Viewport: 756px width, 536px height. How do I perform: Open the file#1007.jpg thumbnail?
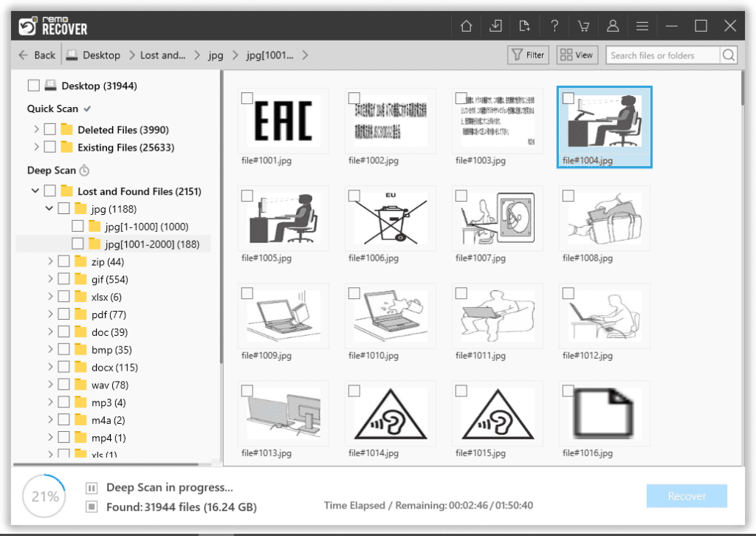point(497,219)
